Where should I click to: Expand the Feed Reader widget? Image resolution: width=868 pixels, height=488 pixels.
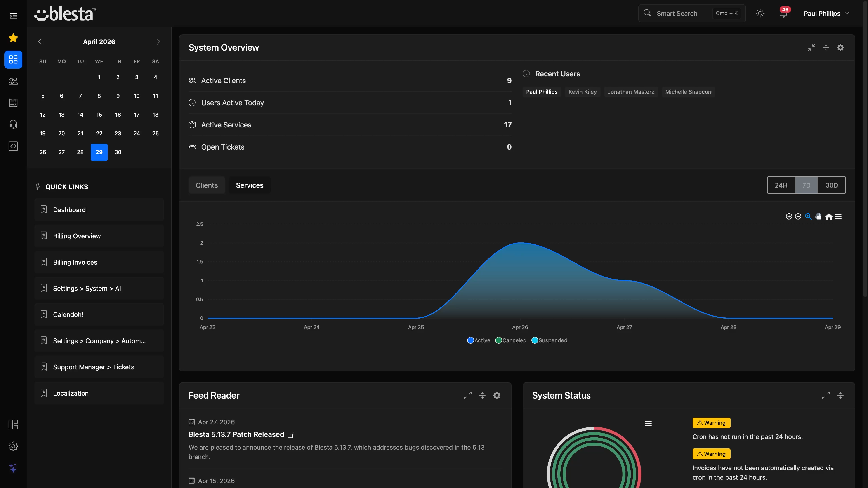coord(468,395)
